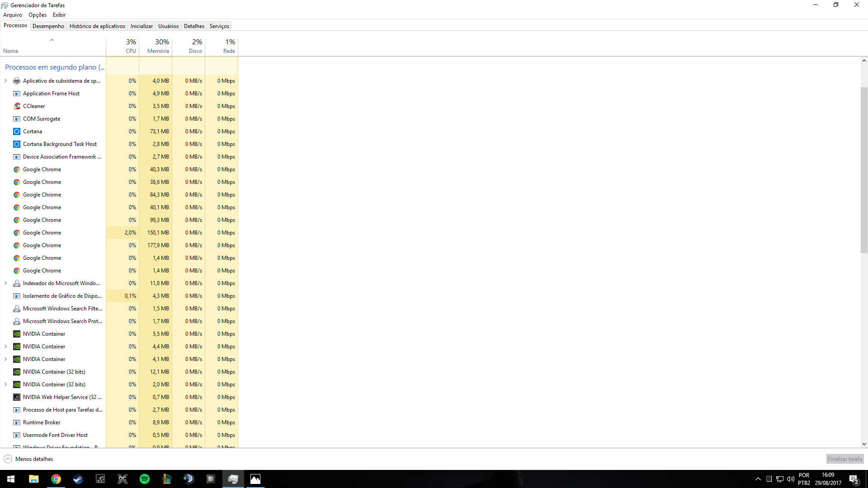Click the scroll down arrow of the process list
The height and width of the screenshot is (488, 868).
pos(864,444)
